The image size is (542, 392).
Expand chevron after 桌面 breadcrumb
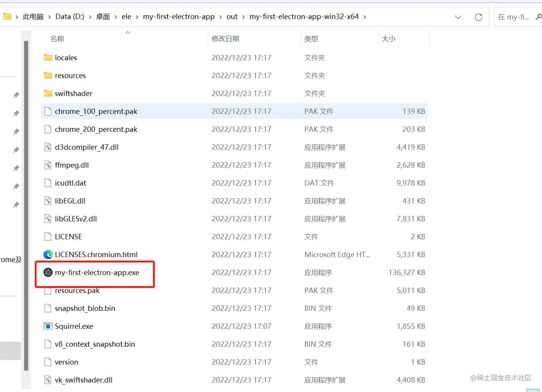116,17
